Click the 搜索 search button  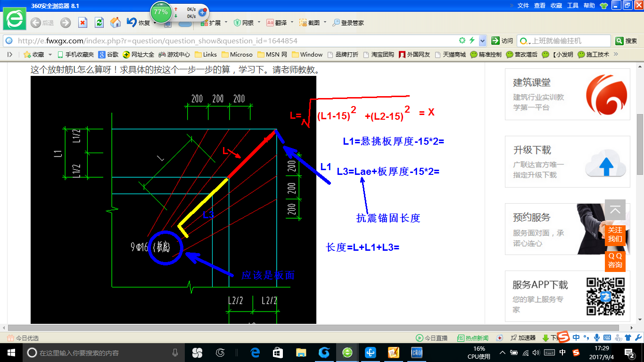tap(627, 41)
